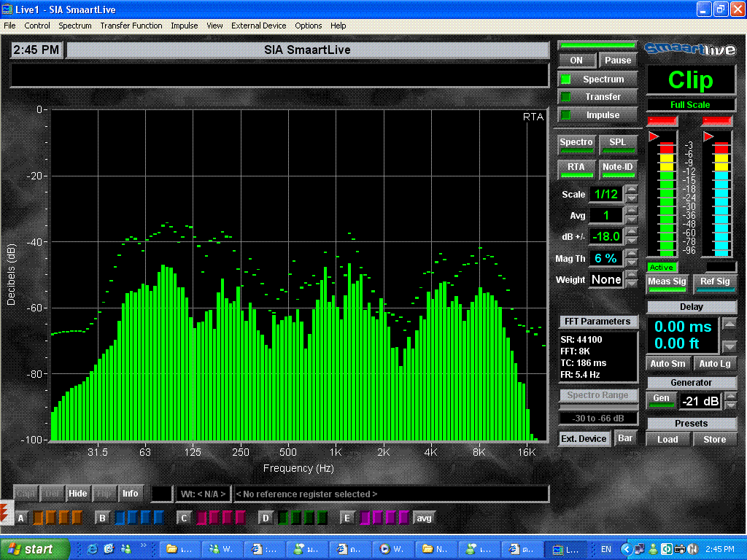747x560 pixels.
Task: Select the last green register slot in bank D
Action: point(322,518)
